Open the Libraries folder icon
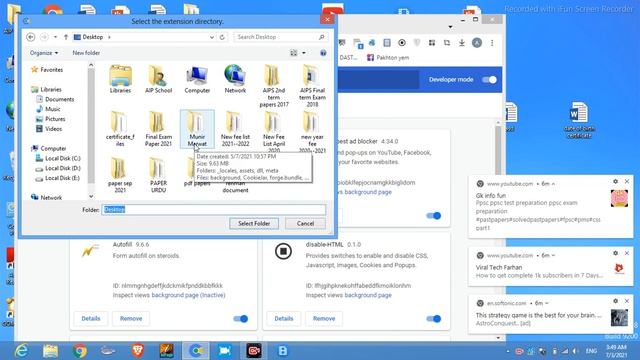640x360 pixels. click(x=120, y=79)
